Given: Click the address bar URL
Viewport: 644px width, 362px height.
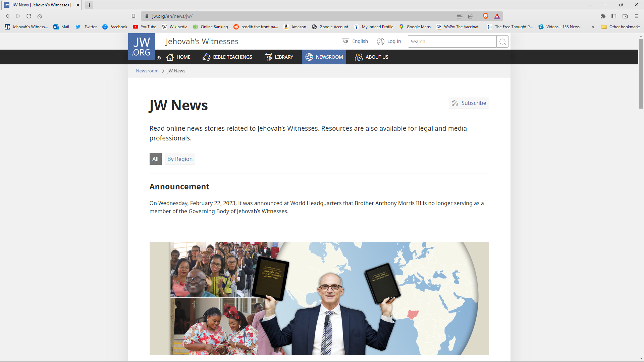Looking at the screenshot, I should [172, 16].
